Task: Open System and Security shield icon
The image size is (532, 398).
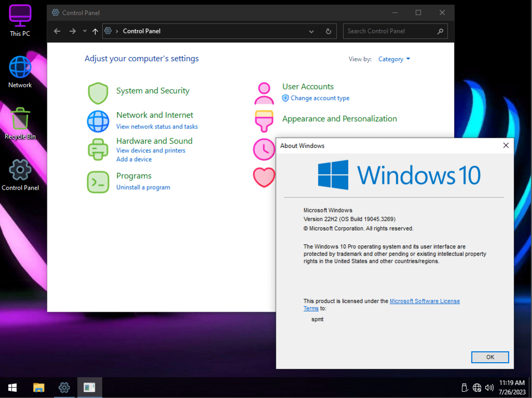Action: [98, 93]
